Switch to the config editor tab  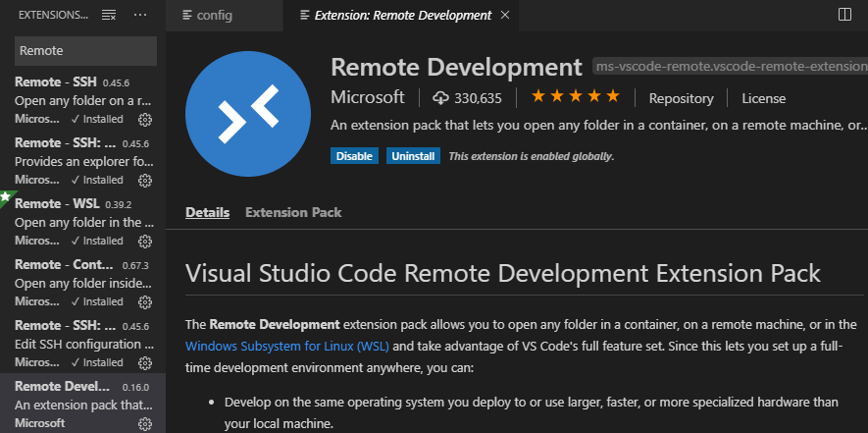click(225, 16)
